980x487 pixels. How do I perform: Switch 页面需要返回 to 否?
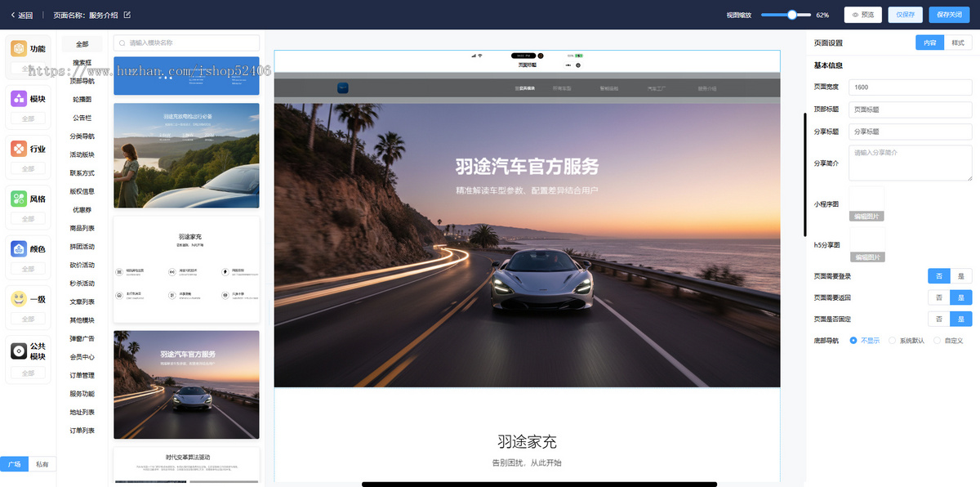click(938, 297)
